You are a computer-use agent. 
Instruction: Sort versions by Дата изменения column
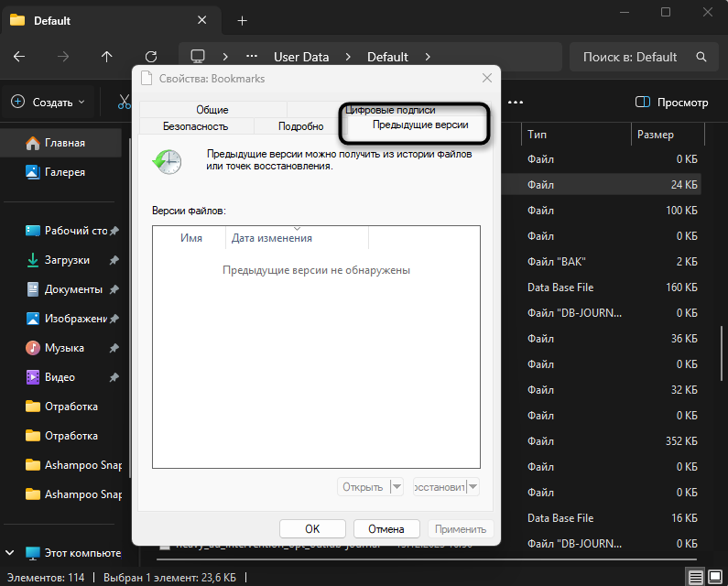[272, 238]
